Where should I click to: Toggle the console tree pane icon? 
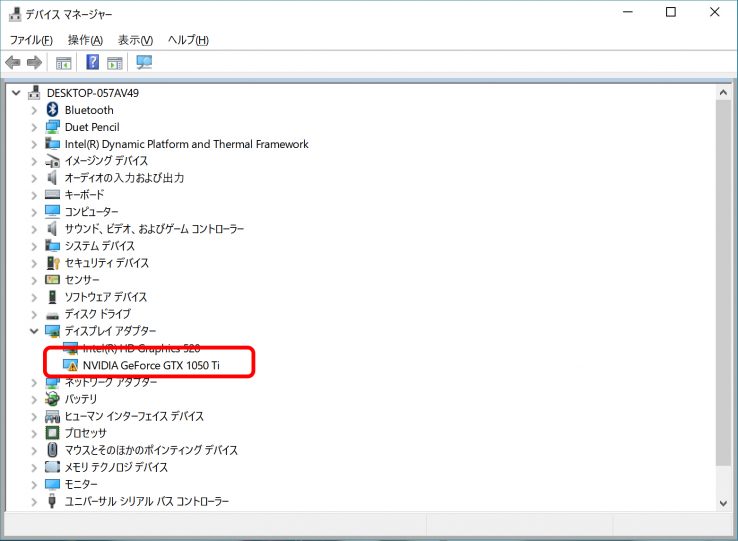(x=63, y=63)
